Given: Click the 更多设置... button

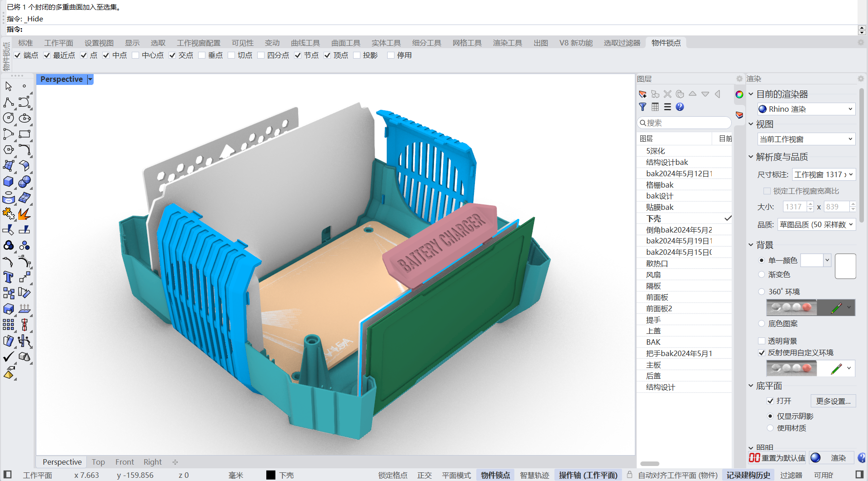Looking at the screenshot, I should click(x=833, y=401).
